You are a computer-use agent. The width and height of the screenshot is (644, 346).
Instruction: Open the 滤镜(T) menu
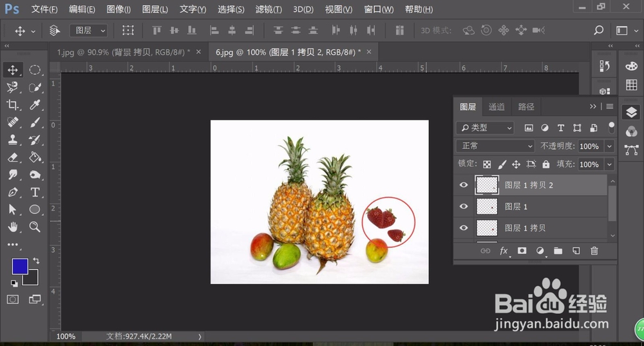[x=269, y=9]
